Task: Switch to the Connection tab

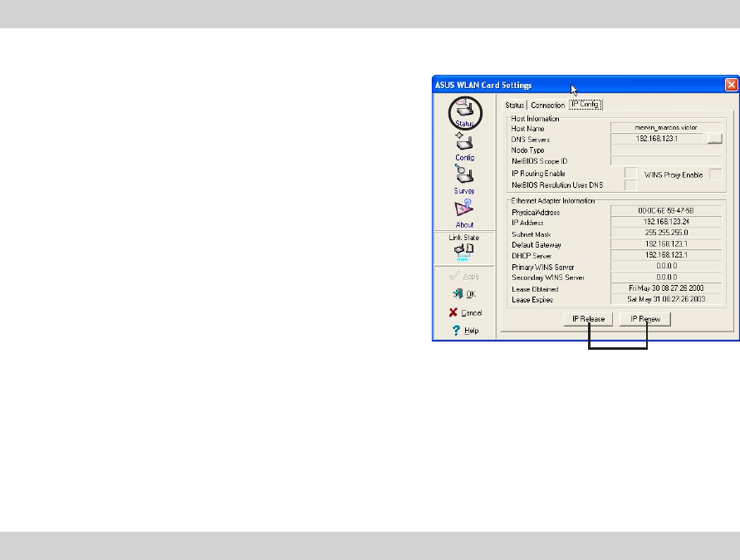Action: (547, 106)
